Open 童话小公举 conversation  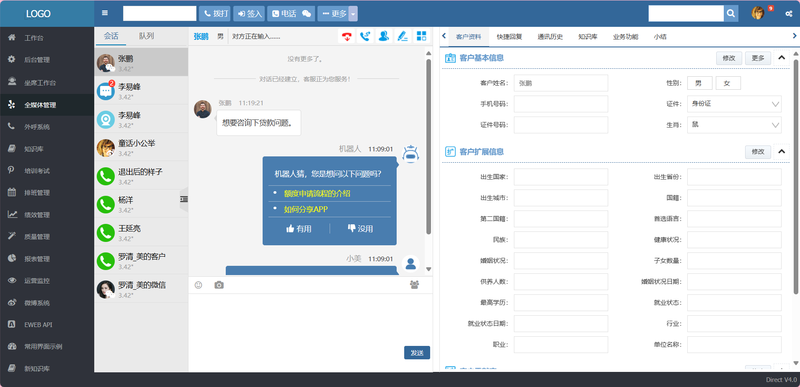141,147
